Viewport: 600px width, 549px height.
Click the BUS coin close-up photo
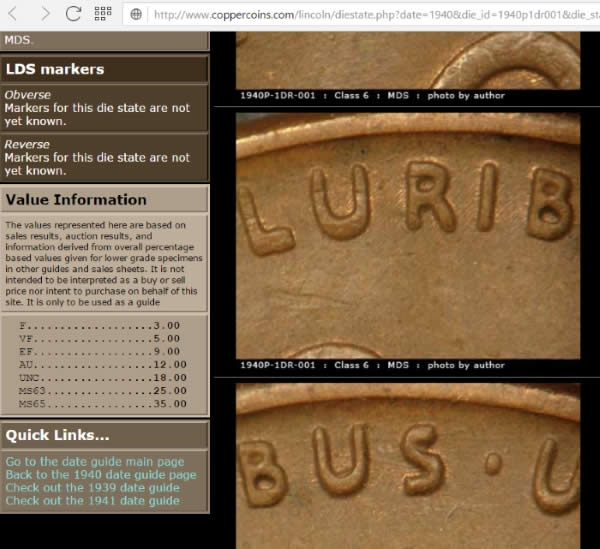tap(408, 466)
